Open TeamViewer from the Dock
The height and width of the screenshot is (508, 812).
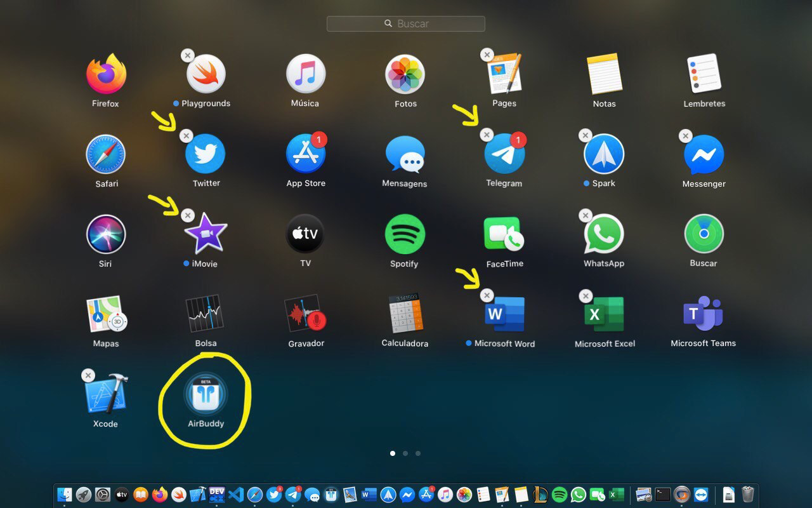(x=701, y=494)
